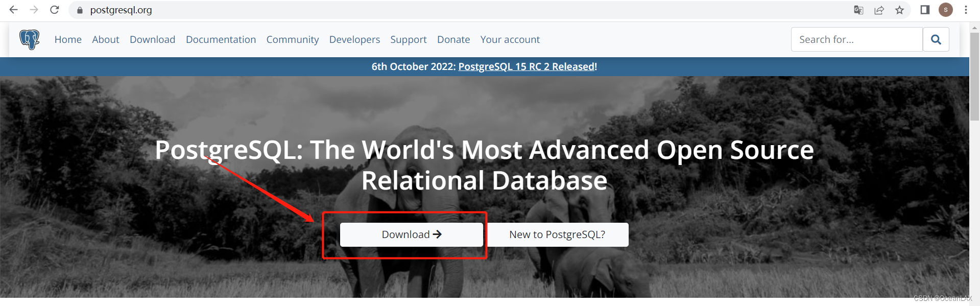Open Download in the top navigation
This screenshot has width=980, height=306.
tap(152, 39)
